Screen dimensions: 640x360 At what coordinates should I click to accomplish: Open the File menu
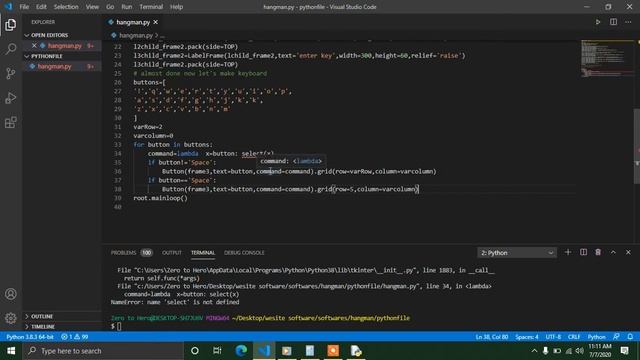click(24, 7)
